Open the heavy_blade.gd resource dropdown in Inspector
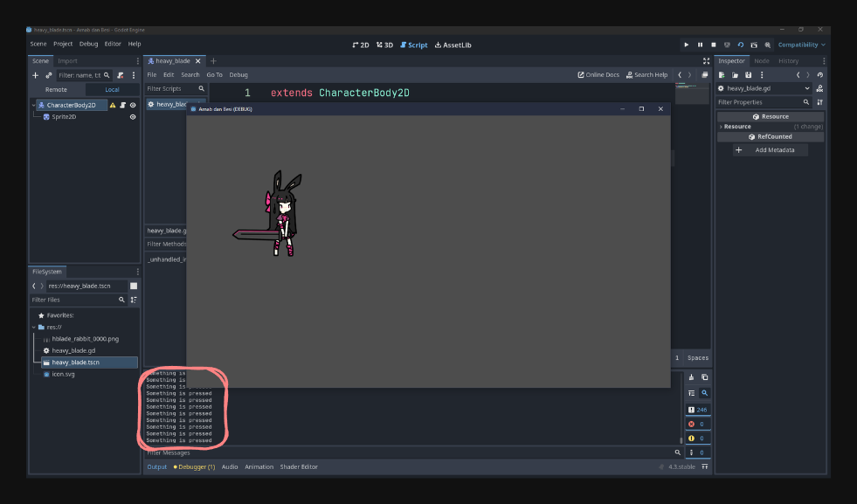The width and height of the screenshot is (857, 504). [764, 88]
